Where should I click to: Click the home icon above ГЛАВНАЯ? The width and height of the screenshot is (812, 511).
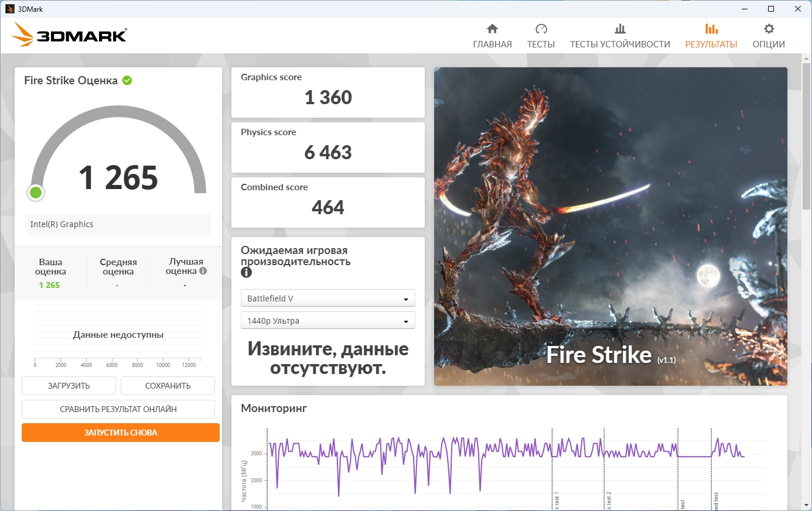coord(492,29)
